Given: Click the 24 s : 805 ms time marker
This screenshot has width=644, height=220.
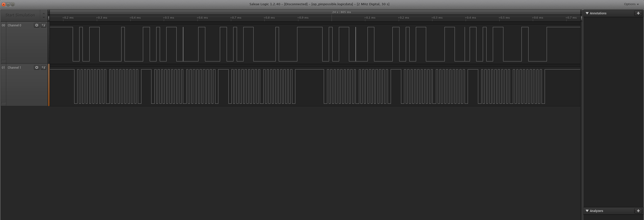Looking at the screenshot, I should click(x=341, y=12).
